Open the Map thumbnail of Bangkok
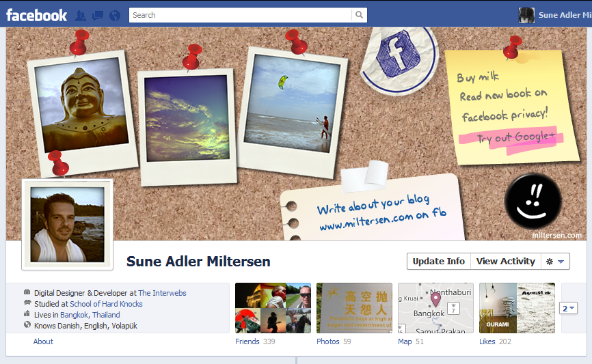The image size is (592, 364). coord(435,308)
